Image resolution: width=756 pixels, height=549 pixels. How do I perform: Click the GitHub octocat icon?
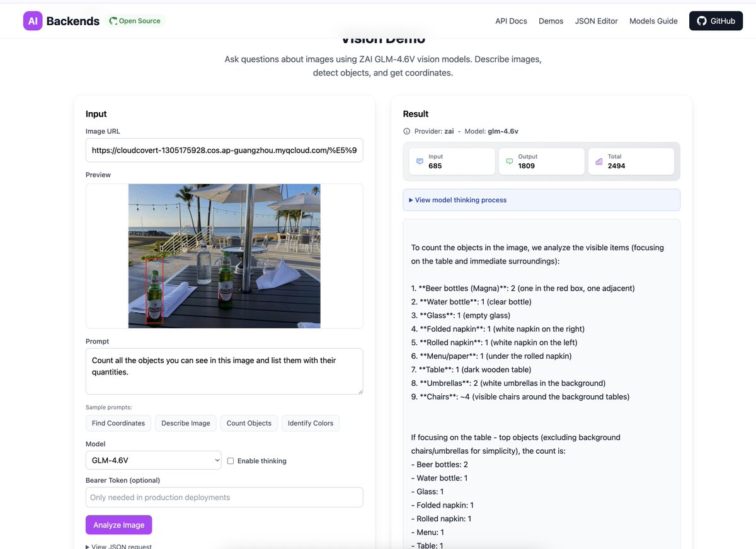(702, 21)
